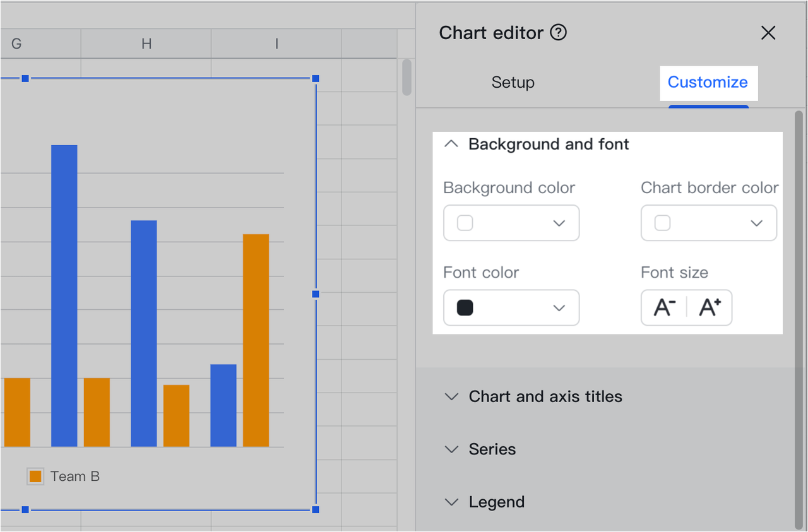808x532 pixels.
Task: Click the Team B orange legend marker
Action: coord(35,476)
